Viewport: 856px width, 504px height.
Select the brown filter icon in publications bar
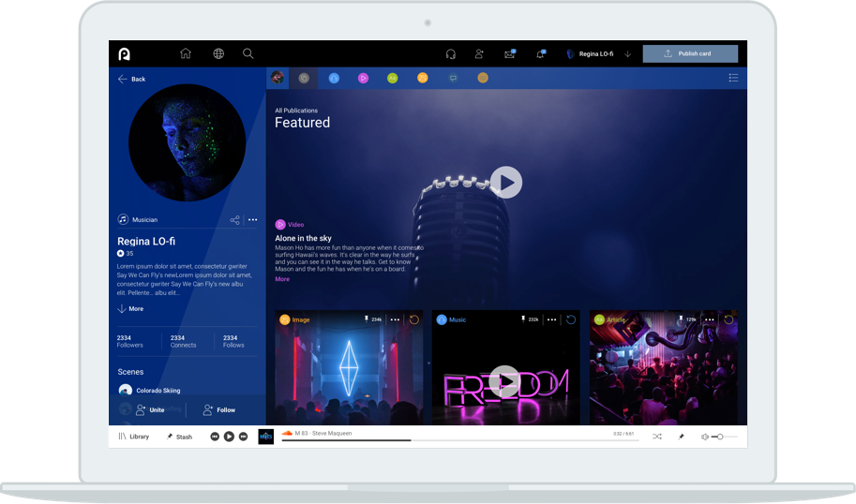coord(483,78)
